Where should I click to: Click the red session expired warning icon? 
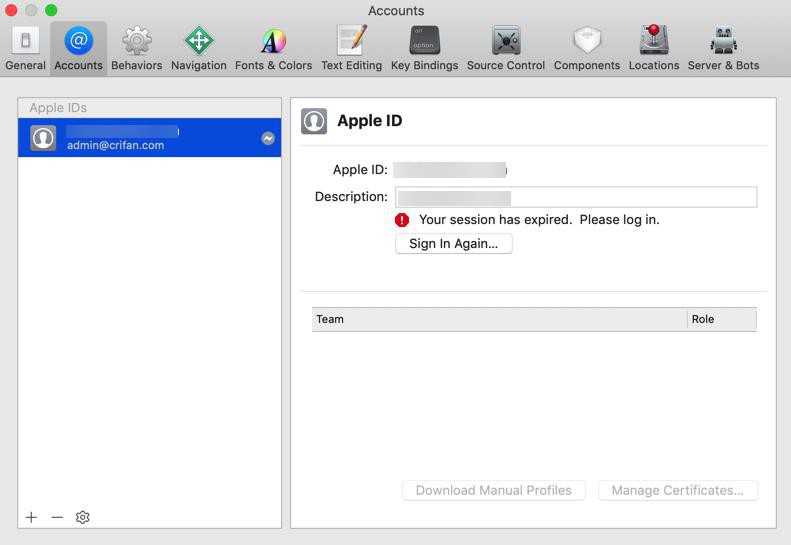click(x=402, y=220)
